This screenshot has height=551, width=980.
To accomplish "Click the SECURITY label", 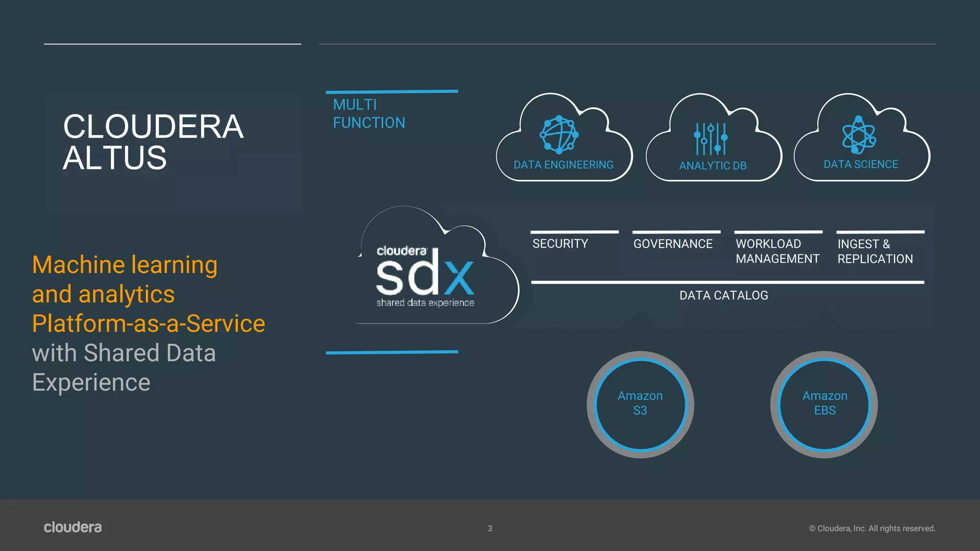I will (x=560, y=244).
